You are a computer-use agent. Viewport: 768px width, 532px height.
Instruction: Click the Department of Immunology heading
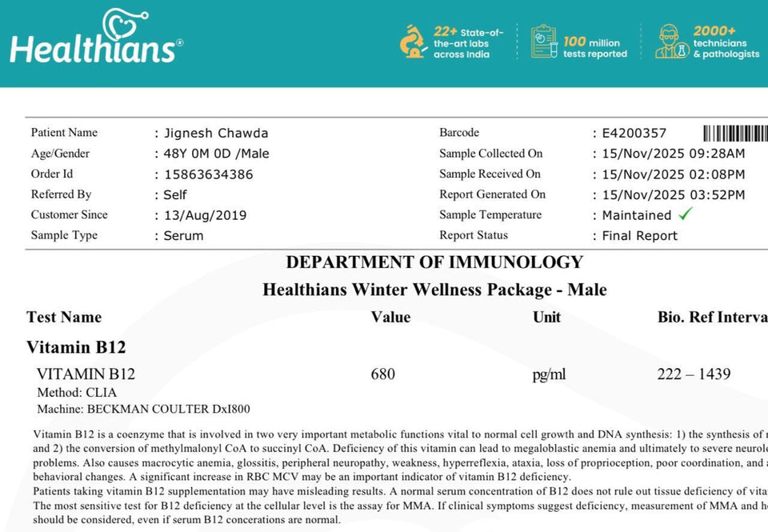434,262
